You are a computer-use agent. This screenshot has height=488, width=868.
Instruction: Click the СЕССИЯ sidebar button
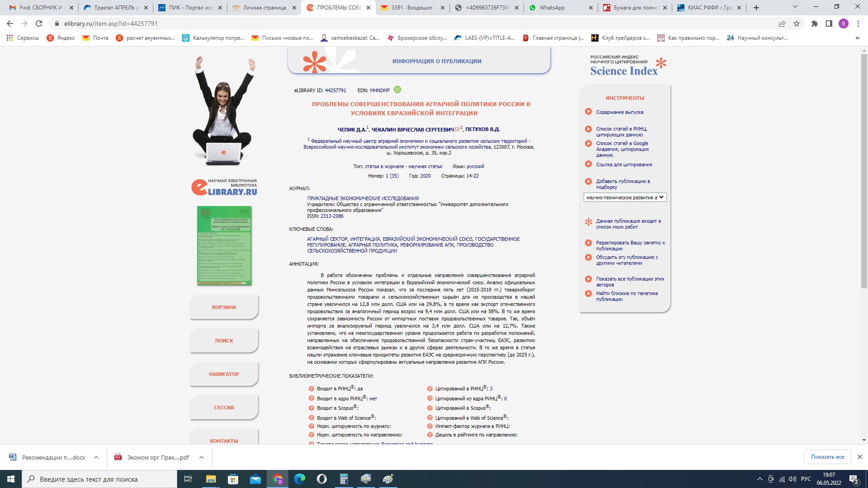224,408
